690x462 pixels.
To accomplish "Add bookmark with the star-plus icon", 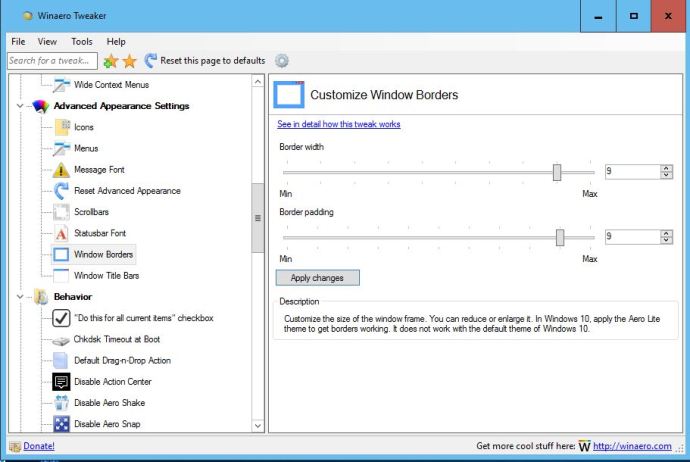I will 110,61.
